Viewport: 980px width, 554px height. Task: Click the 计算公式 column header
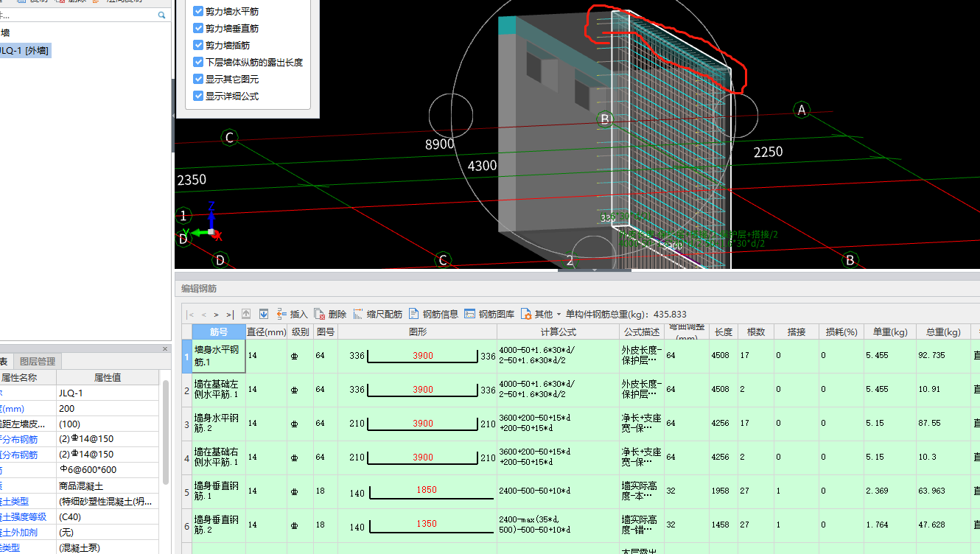[x=558, y=332]
